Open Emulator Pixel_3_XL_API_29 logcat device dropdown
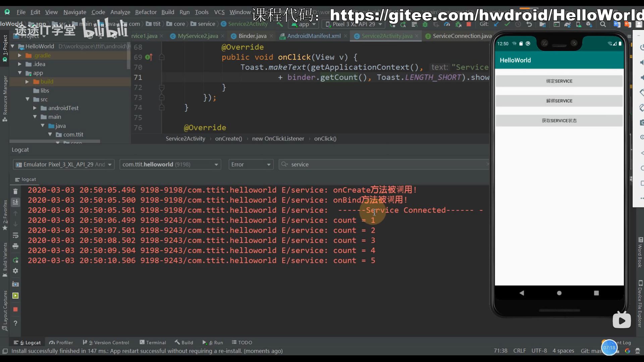644x362 pixels. [x=64, y=165]
